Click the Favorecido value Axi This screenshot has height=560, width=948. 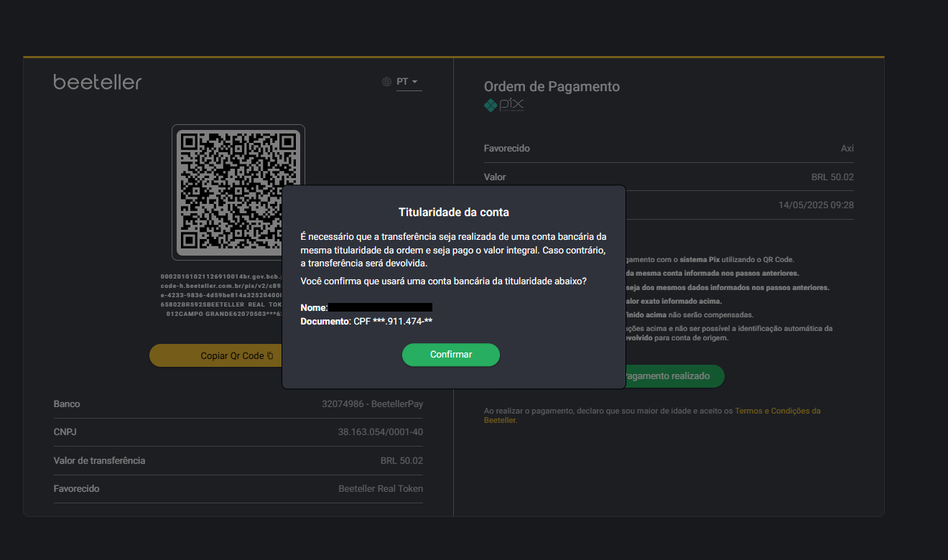point(847,148)
